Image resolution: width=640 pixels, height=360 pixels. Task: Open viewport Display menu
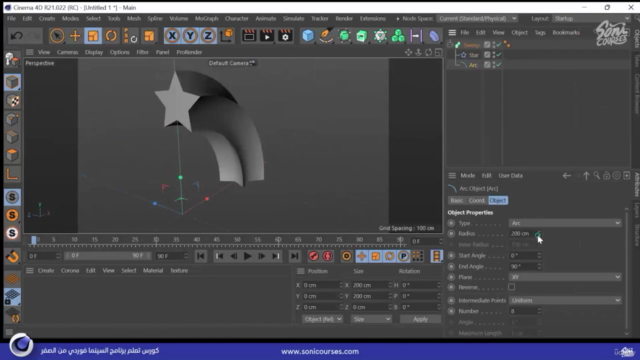coord(94,52)
